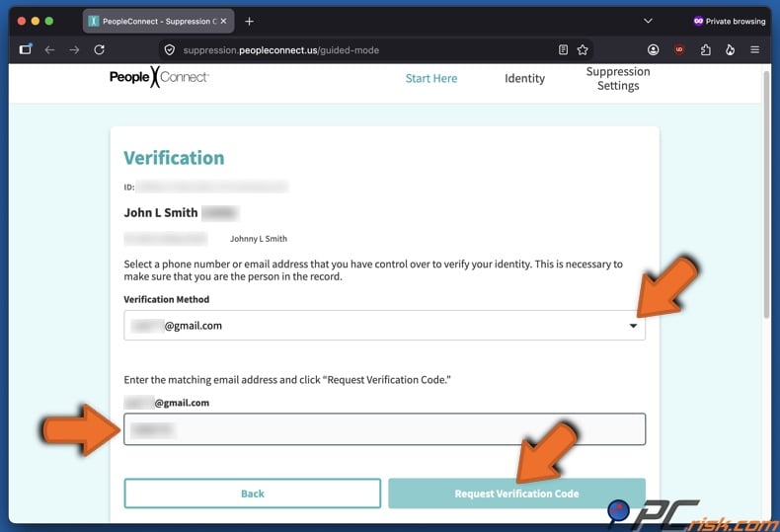List all tabs with chevron dropdown
Viewport: 780px width, 532px height.
[x=648, y=21]
